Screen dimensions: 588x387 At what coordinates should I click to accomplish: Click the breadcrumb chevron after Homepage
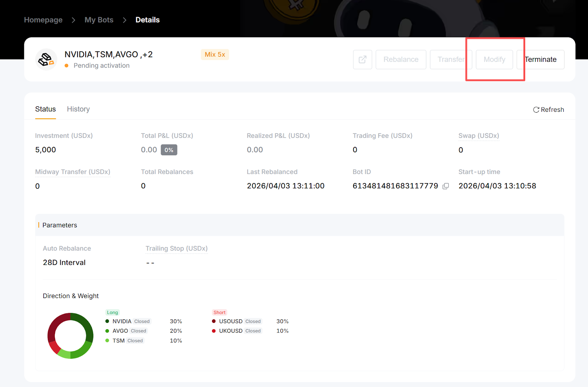pyautogui.click(x=73, y=20)
